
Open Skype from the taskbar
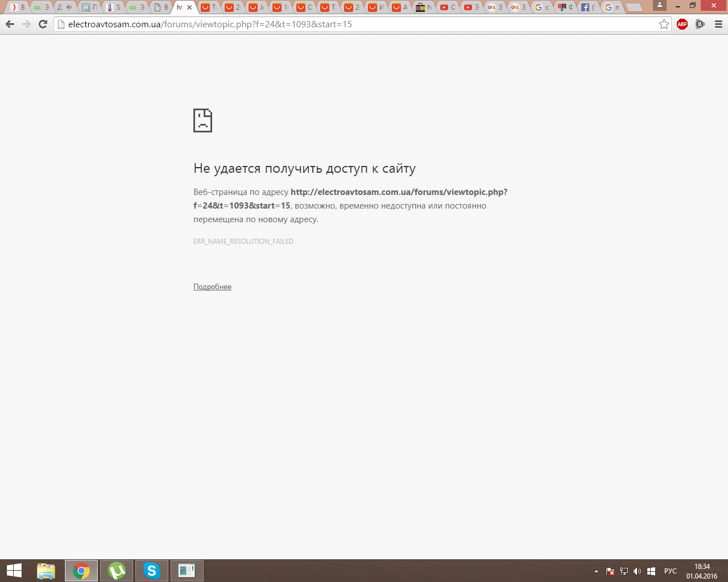[151, 571]
